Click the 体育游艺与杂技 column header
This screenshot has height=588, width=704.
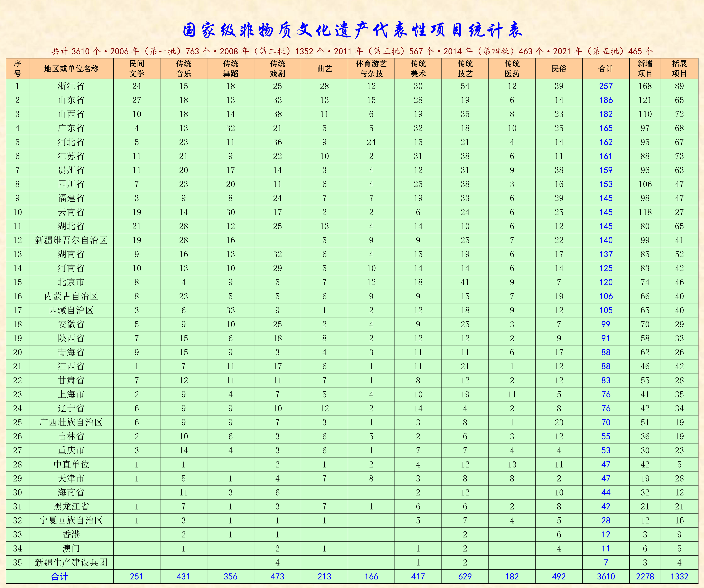(x=371, y=69)
